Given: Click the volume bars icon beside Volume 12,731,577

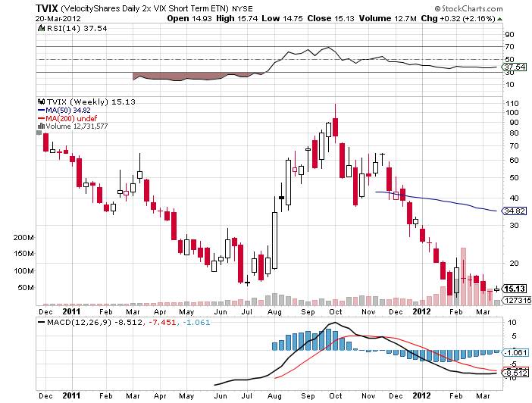Looking at the screenshot, I should click(x=42, y=127).
